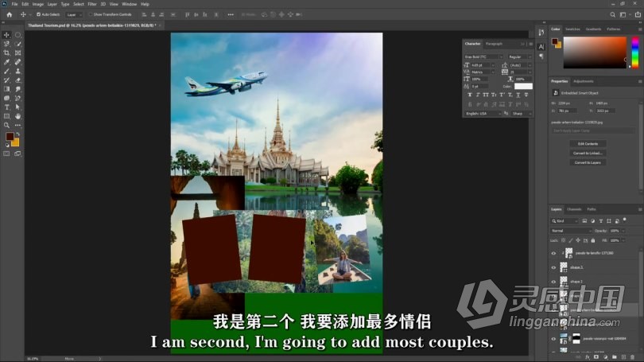
Task: Click the add layer style fx icon
Action: coord(588,357)
